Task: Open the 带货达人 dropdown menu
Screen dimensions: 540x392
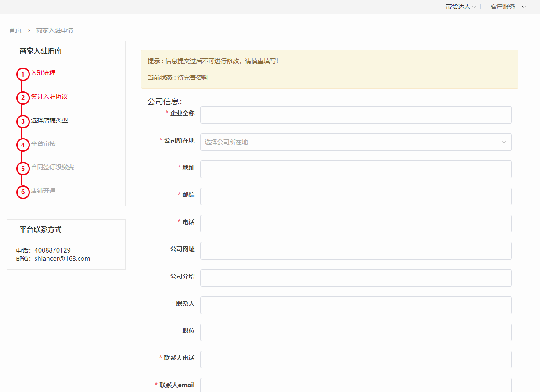Action: [461, 7]
